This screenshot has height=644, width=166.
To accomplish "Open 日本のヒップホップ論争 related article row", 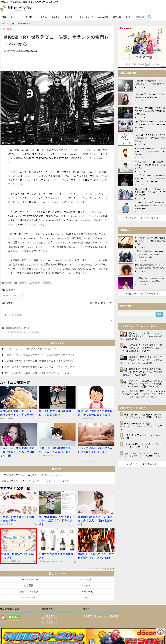I will pyautogui.click(x=57, y=355).
